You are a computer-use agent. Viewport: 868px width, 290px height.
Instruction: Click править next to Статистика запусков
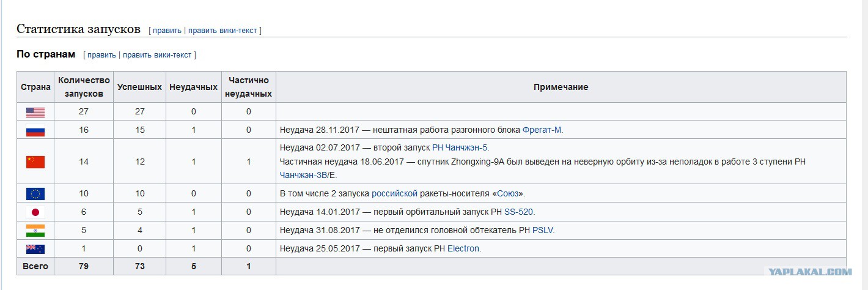pos(167,30)
